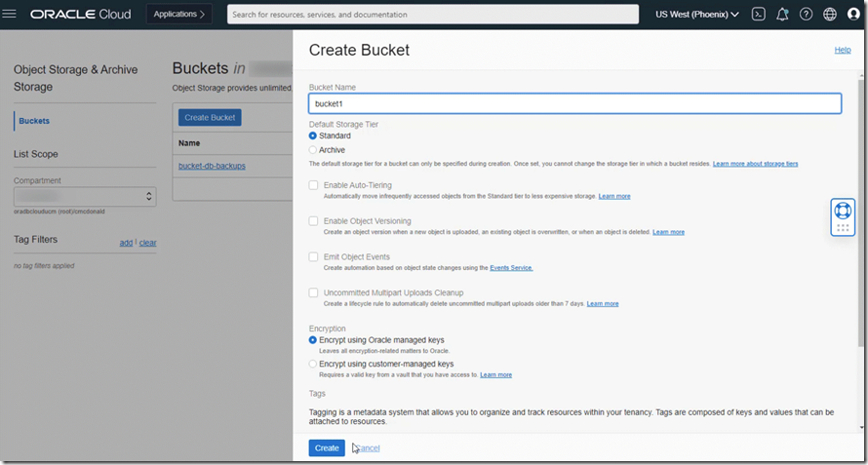Click the help question mark icon
The height and width of the screenshot is (465, 868).
click(806, 15)
